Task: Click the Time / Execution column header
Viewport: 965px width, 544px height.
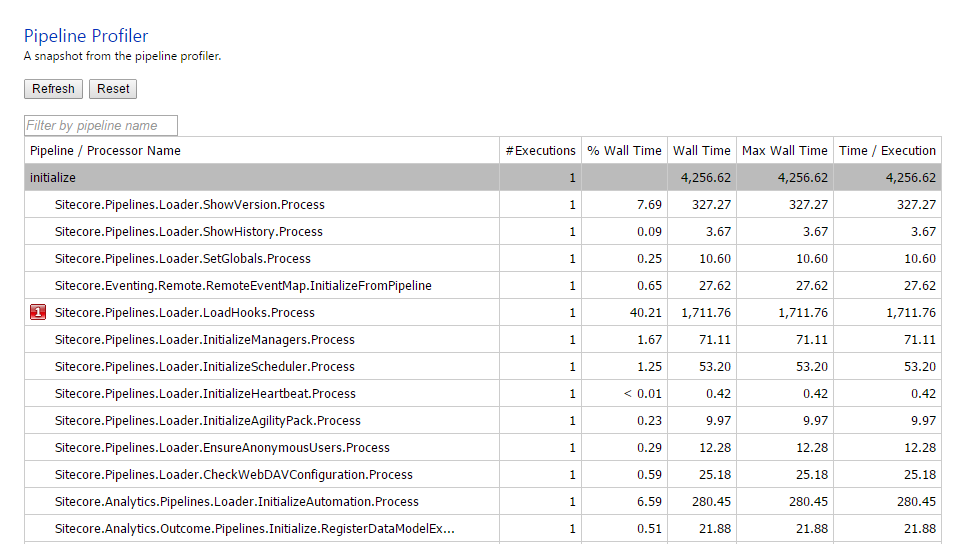Action: (x=887, y=151)
